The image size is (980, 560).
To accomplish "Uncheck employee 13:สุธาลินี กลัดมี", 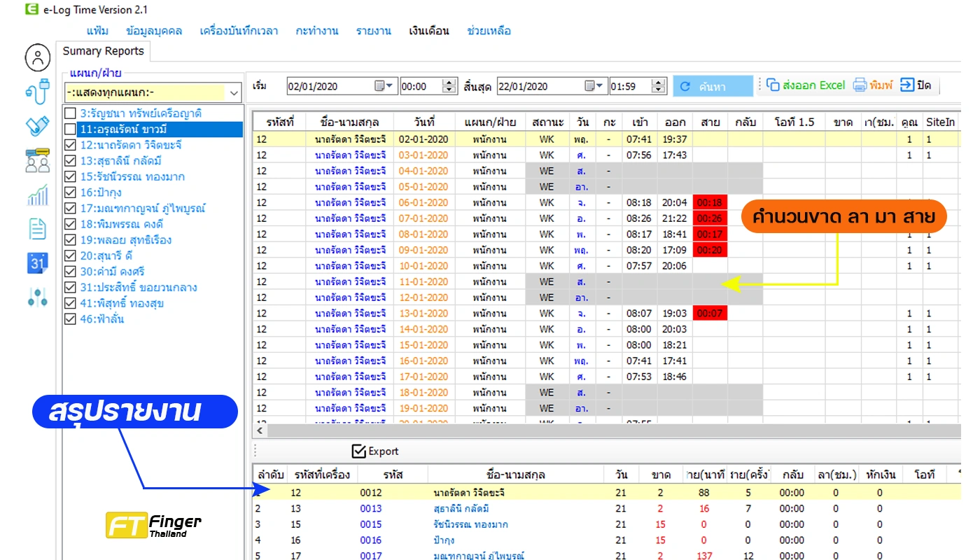I will 70,161.
